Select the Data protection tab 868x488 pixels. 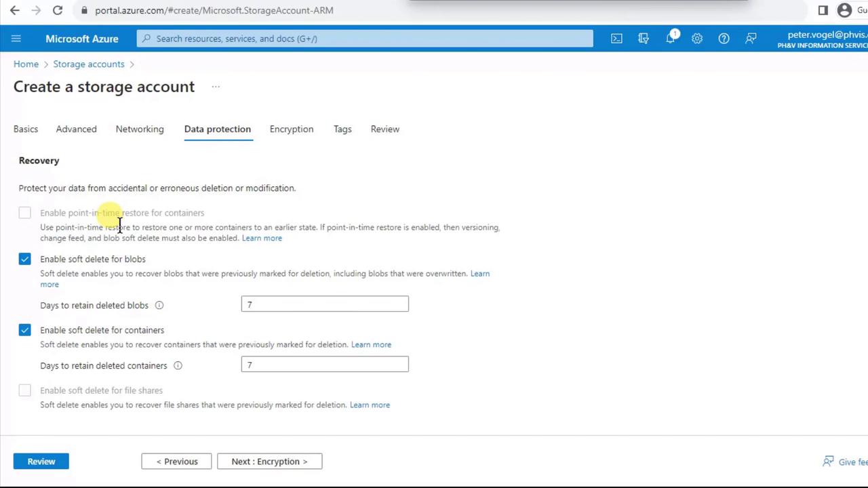pyautogui.click(x=218, y=129)
